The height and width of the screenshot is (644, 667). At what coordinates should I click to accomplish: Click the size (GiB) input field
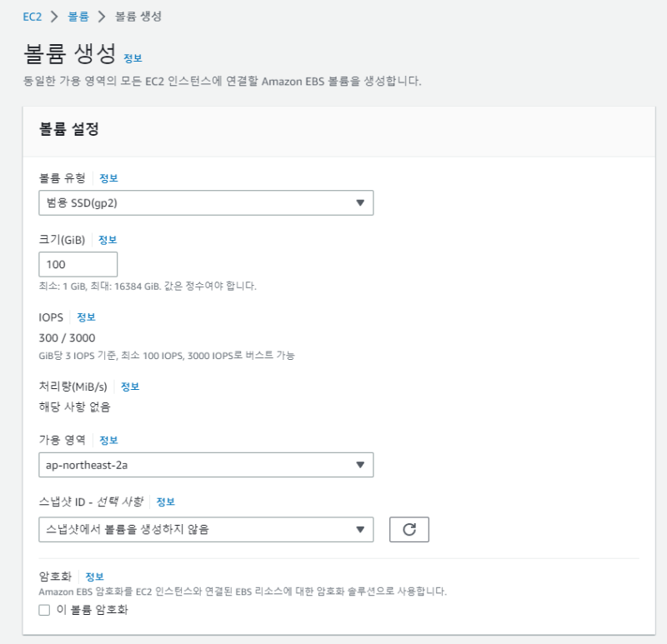tap(78, 264)
